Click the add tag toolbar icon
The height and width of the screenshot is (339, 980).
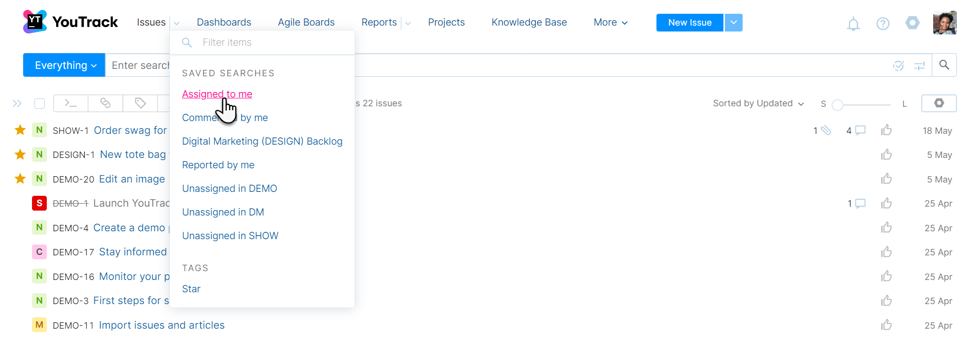[x=140, y=103]
